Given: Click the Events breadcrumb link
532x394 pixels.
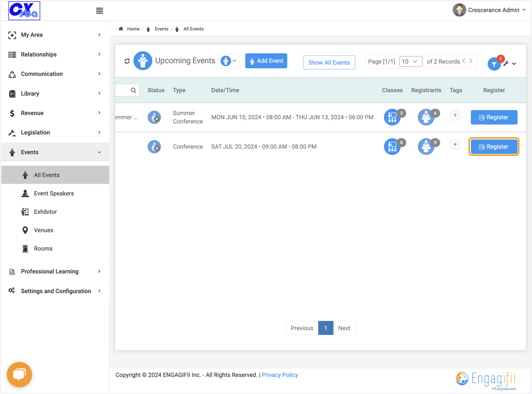Looking at the screenshot, I should click(161, 29).
